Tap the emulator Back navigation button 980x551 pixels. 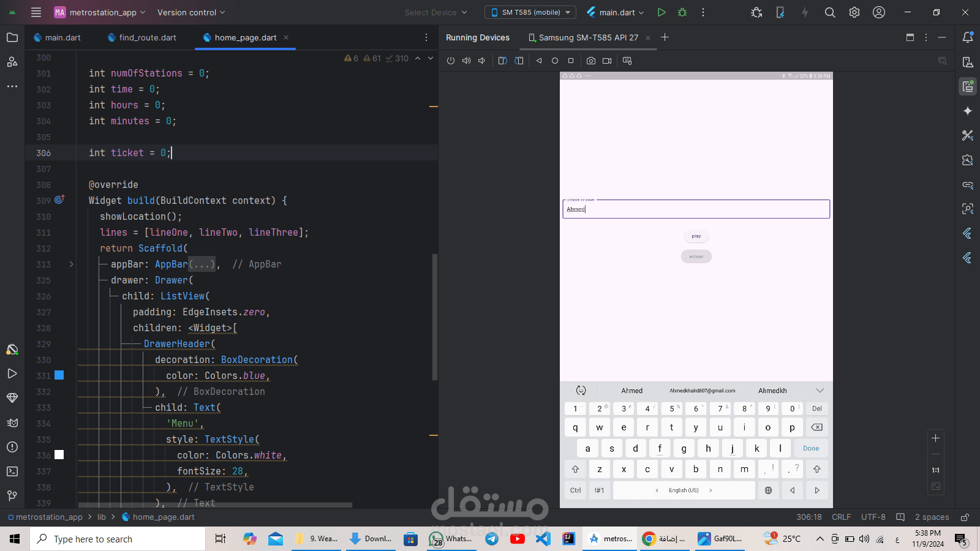tap(539, 61)
